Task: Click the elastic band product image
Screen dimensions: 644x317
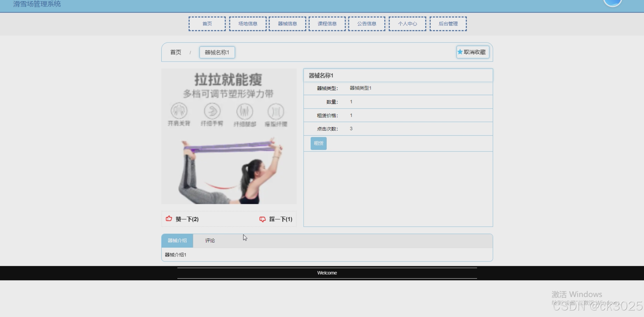Action: click(x=229, y=136)
